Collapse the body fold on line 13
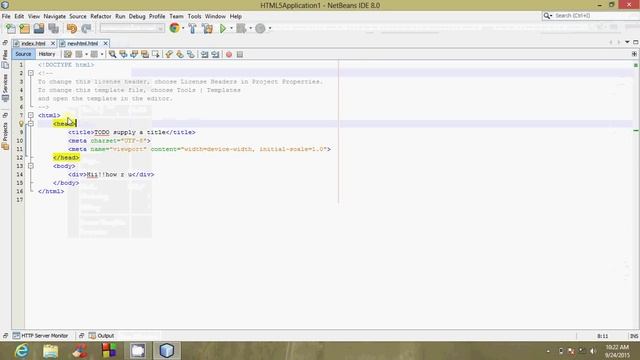 pyautogui.click(x=31, y=166)
